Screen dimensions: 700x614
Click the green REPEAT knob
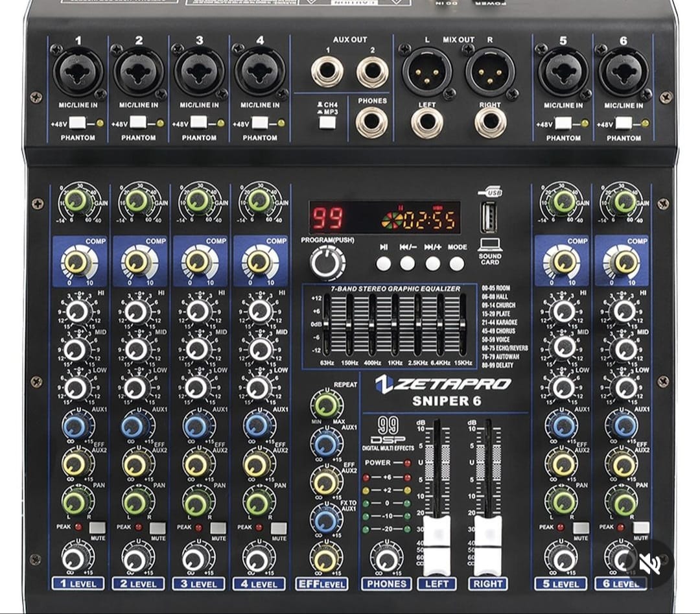click(327, 405)
